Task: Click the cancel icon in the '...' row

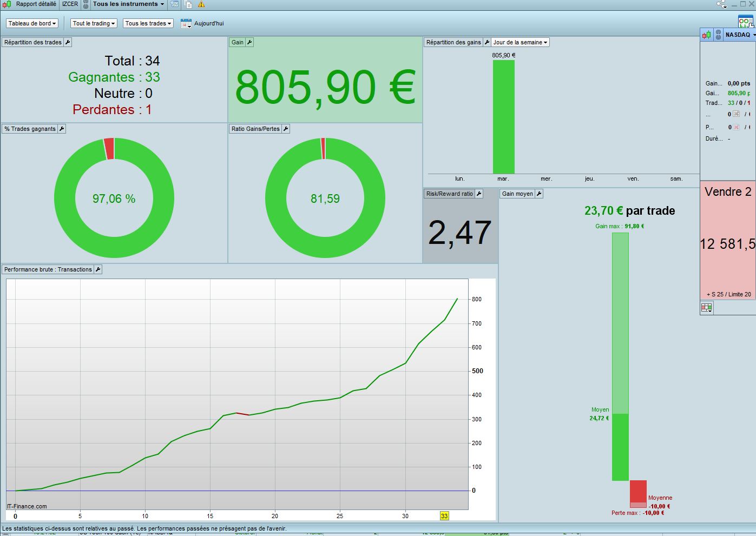Action: point(736,114)
